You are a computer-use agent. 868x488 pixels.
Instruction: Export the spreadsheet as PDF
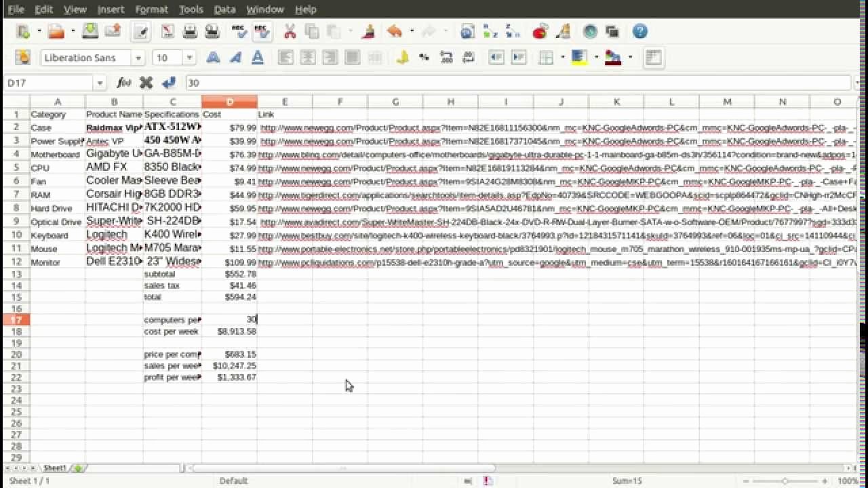(x=166, y=31)
